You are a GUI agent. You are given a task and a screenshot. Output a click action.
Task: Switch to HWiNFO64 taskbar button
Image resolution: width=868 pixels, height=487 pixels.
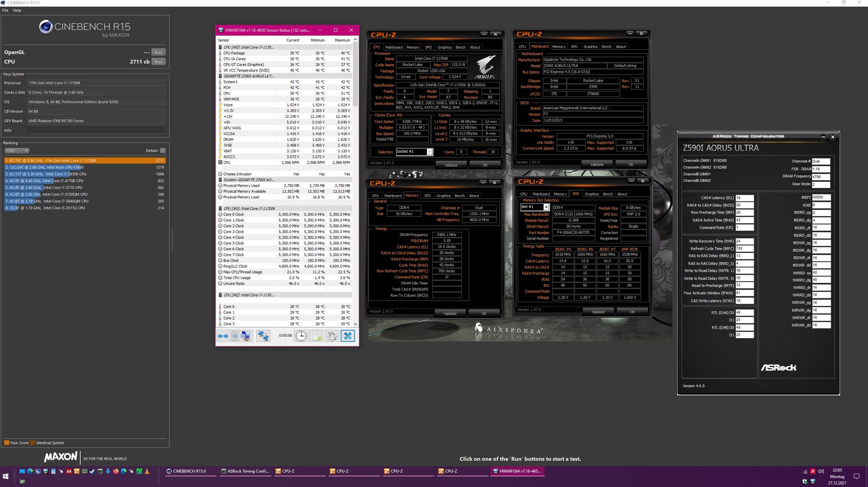click(x=517, y=471)
